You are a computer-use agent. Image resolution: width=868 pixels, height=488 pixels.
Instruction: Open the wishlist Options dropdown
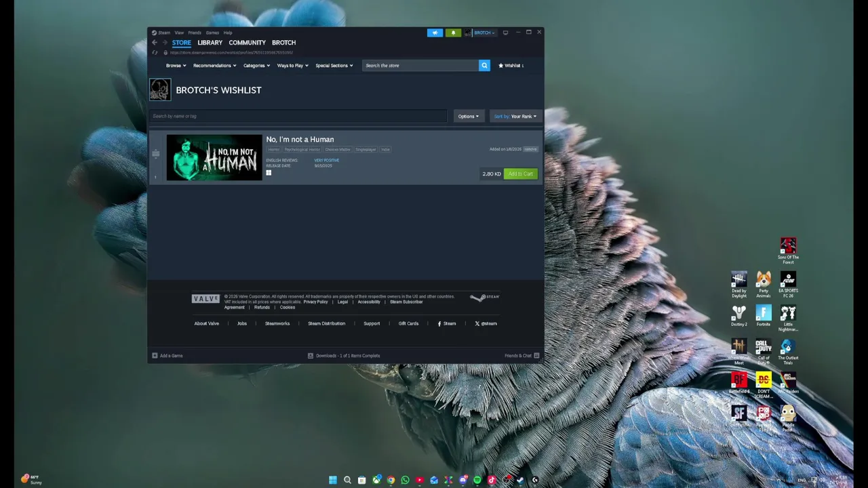click(468, 117)
